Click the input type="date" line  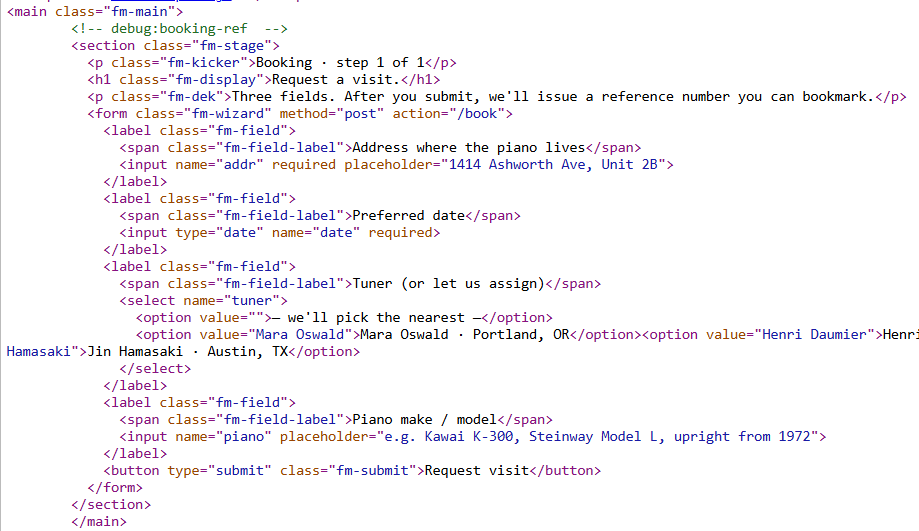pos(279,233)
